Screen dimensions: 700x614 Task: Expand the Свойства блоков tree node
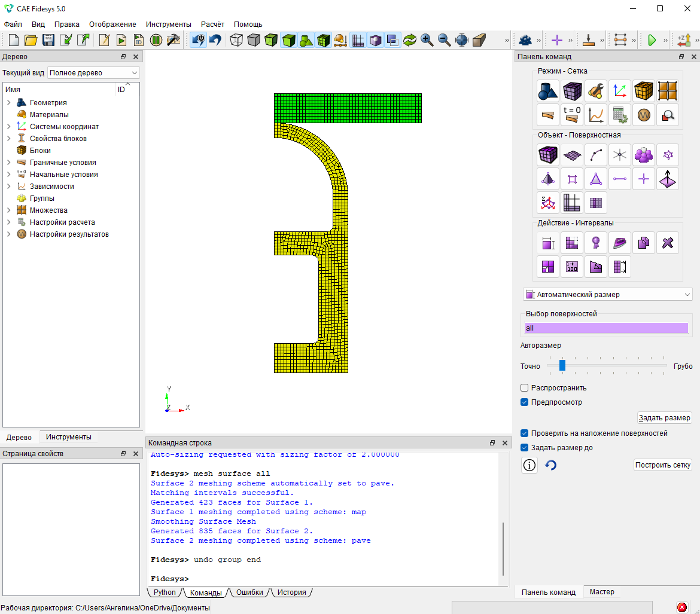click(x=8, y=138)
